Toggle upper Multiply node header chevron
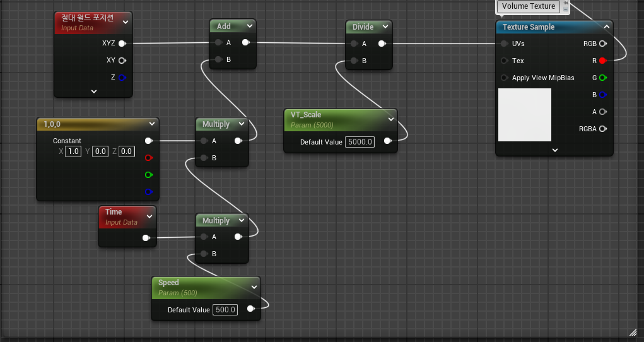 click(242, 124)
